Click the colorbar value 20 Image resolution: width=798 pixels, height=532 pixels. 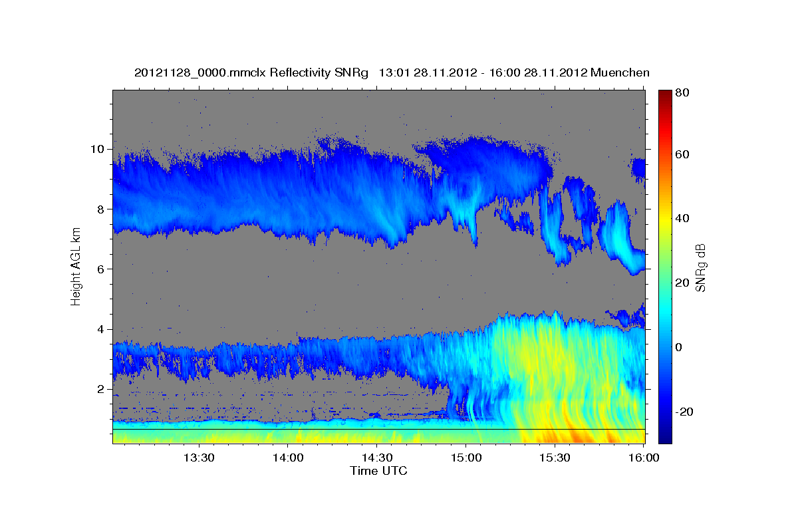[x=682, y=283]
